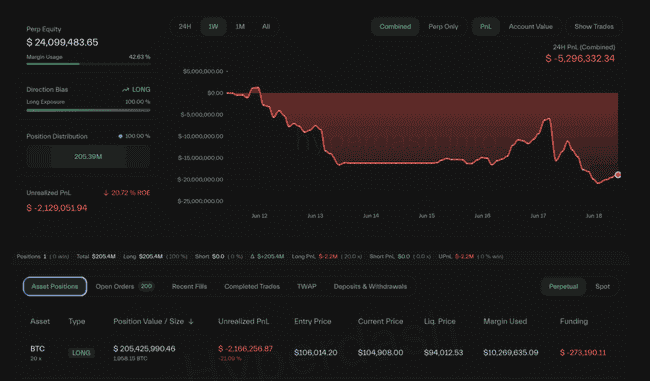Select the 24H time range
The height and width of the screenshot is (381, 650).
pyautogui.click(x=185, y=27)
